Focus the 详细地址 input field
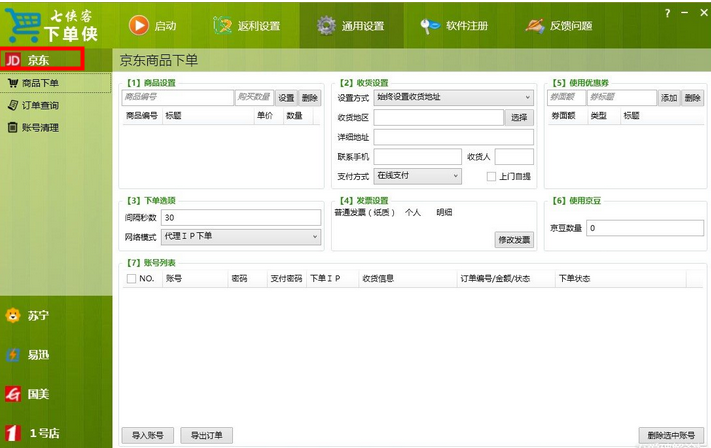 (453, 137)
